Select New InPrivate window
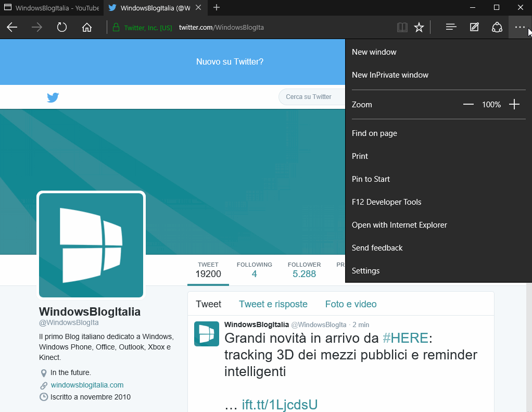The width and height of the screenshot is (532, 412). [438, 75]
